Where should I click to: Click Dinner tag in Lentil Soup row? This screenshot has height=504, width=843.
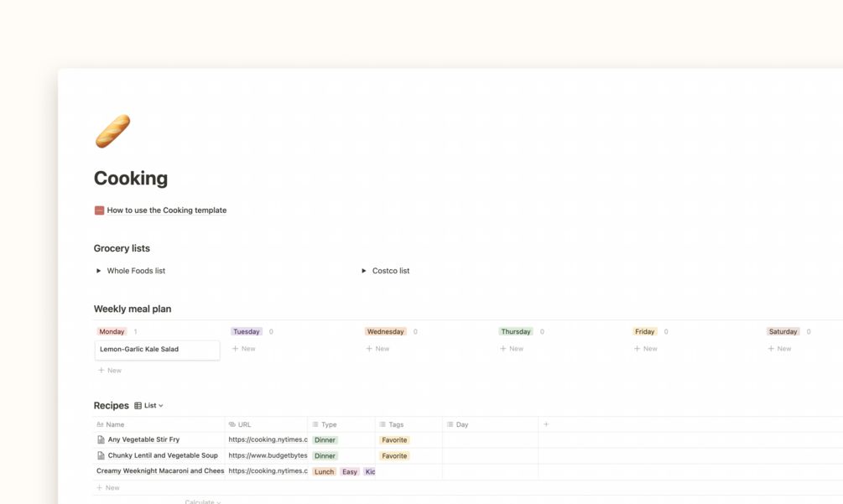click(325, 455)
